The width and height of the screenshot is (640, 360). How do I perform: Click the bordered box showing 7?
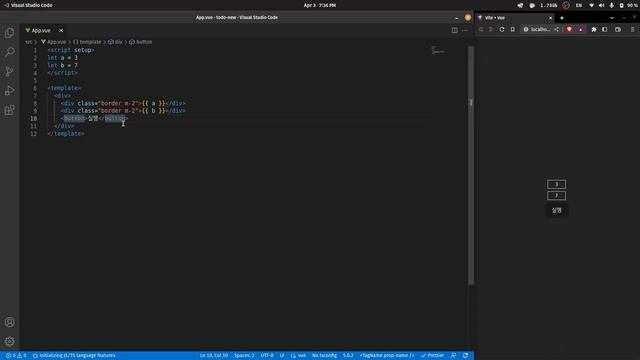(556, 196)
